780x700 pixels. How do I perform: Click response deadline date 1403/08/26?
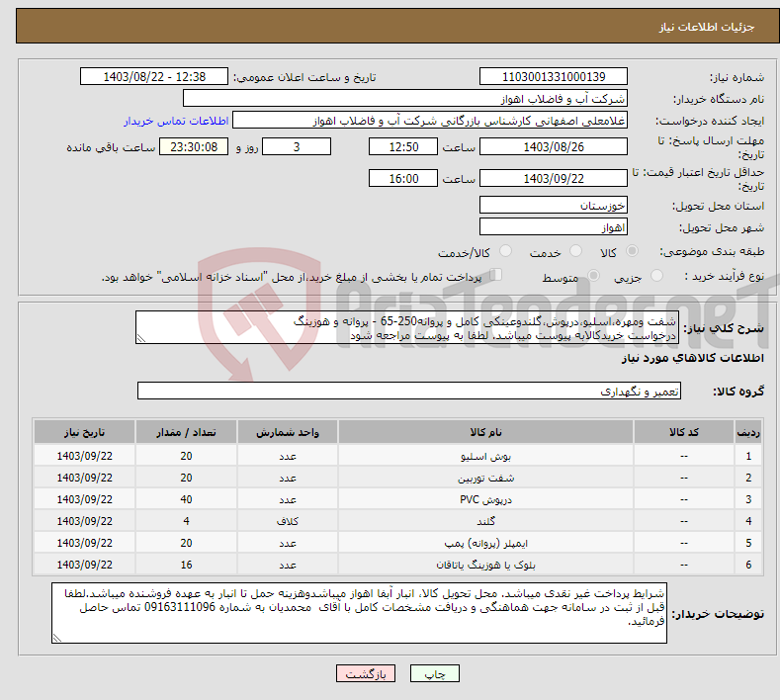554,146
